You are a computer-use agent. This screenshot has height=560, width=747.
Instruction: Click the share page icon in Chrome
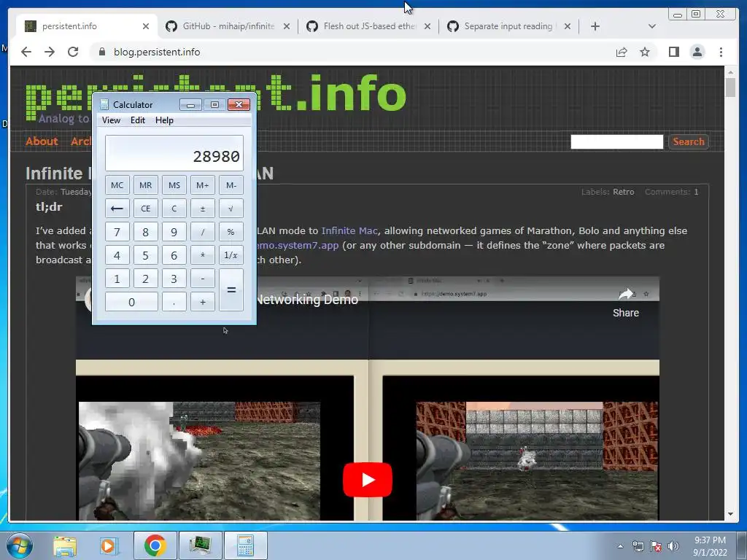tap(622, 52)
